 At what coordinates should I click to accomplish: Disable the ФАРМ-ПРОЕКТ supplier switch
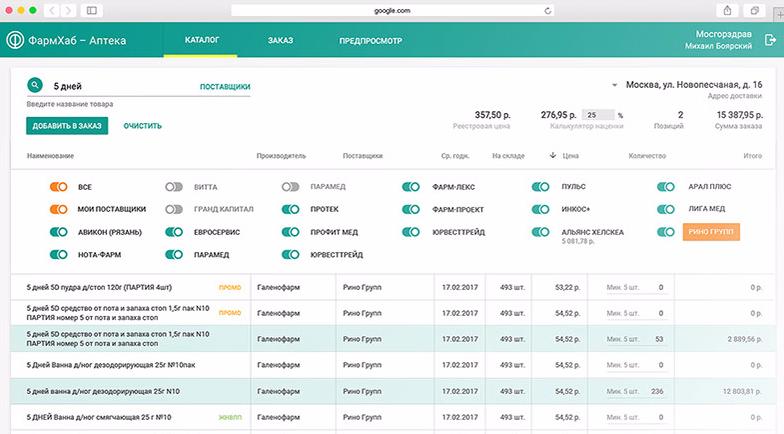coord(410,209)
